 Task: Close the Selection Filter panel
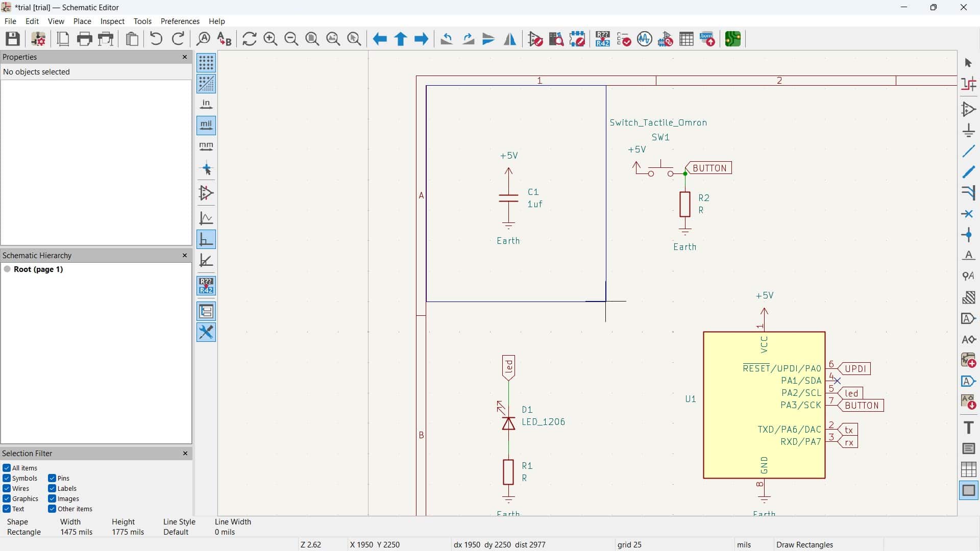(x=185, y=453)
